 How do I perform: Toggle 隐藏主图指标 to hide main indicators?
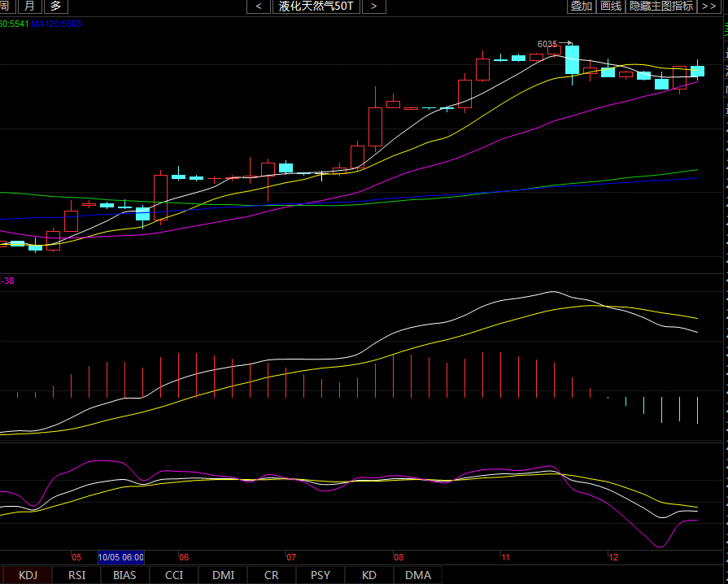(x=661, y=7)
